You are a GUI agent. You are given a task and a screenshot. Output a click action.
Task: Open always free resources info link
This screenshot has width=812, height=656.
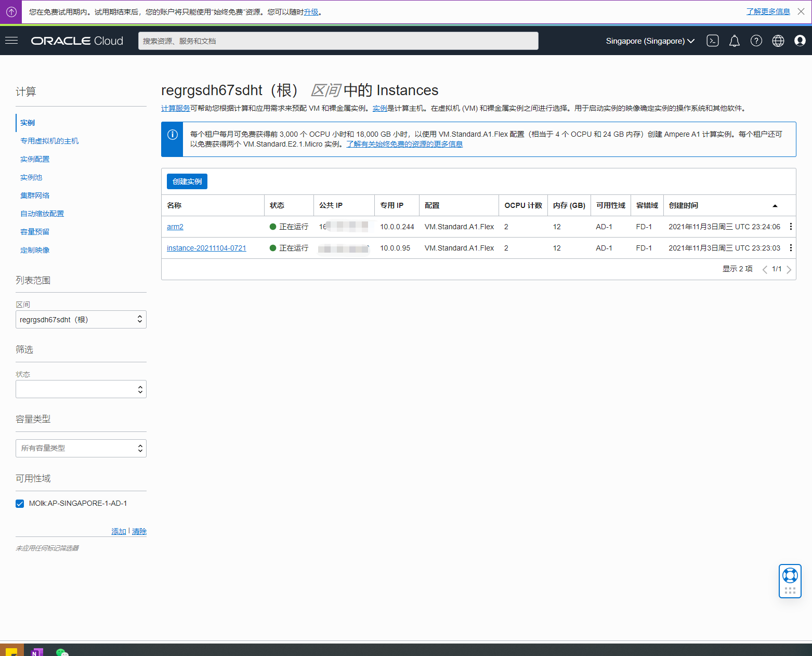404,144
